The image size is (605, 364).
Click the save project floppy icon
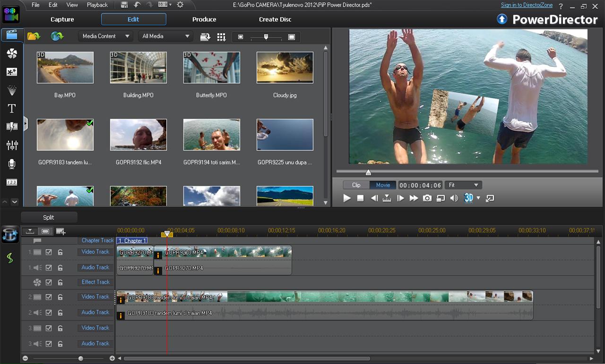pyautogui.click(x=124, y=5)
